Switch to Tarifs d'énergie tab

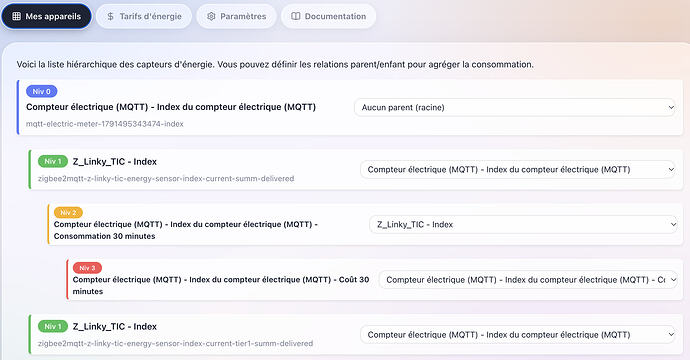coord(144,16)
